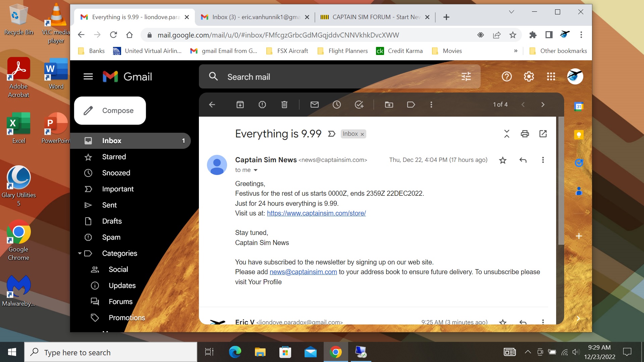Image resolution: width=644 pixels, height=362 pixels.
Task: Toggle the main menu hamburger button
Action: pos(88,77)
